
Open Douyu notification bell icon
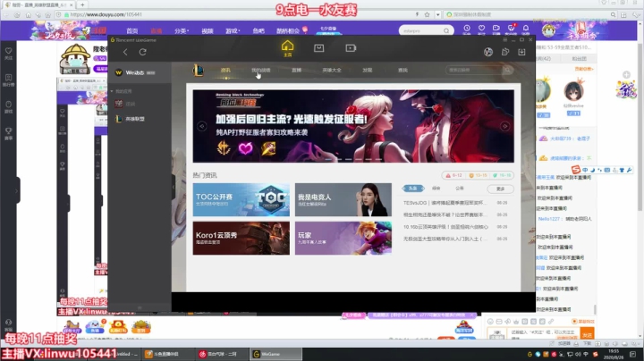(526, 29)
